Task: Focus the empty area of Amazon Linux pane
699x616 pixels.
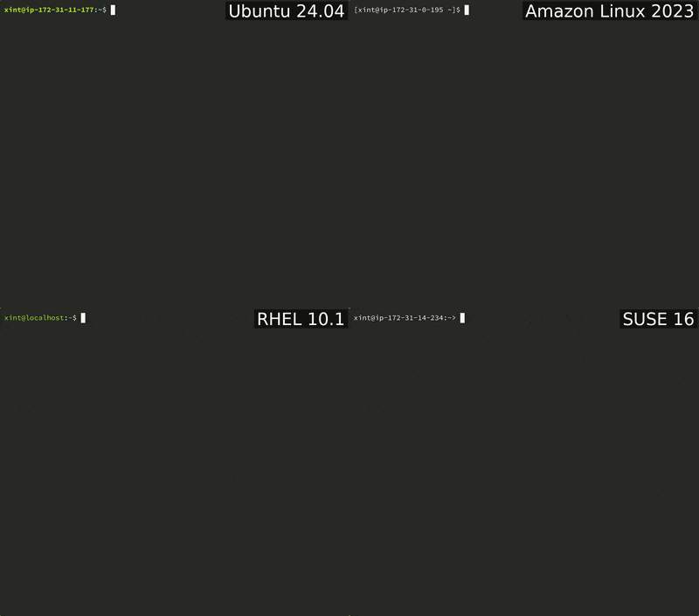Action: (524, 157)
